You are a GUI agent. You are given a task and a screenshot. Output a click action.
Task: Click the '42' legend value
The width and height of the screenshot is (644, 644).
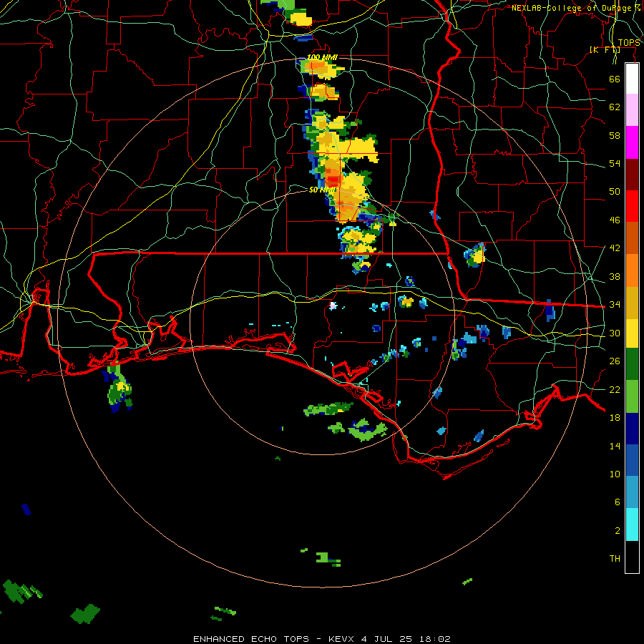coord(615,248)
